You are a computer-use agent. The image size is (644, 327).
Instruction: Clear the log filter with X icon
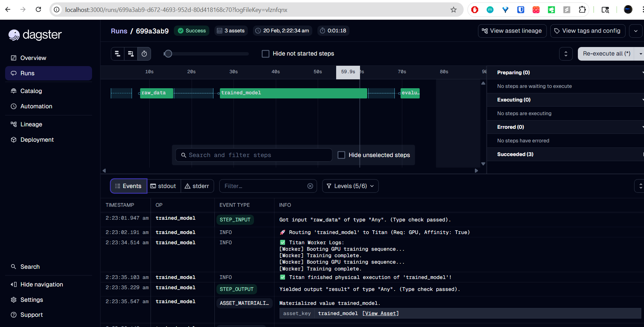[310, 186]
